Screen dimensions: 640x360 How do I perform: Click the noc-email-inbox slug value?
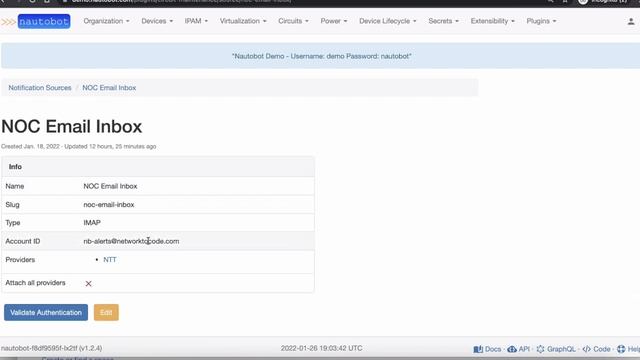click(x=109, y=204)
